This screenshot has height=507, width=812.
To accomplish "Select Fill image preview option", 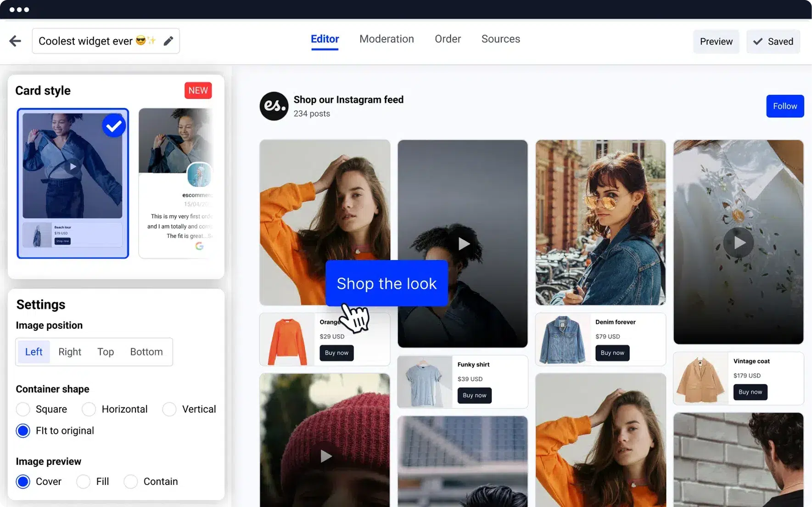I will (x=84, y=482).
